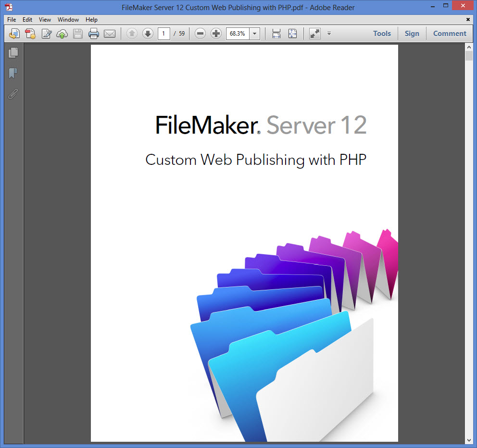Print the document using printer icon
Screen dimensions: 477x448
tap(94, 34)
